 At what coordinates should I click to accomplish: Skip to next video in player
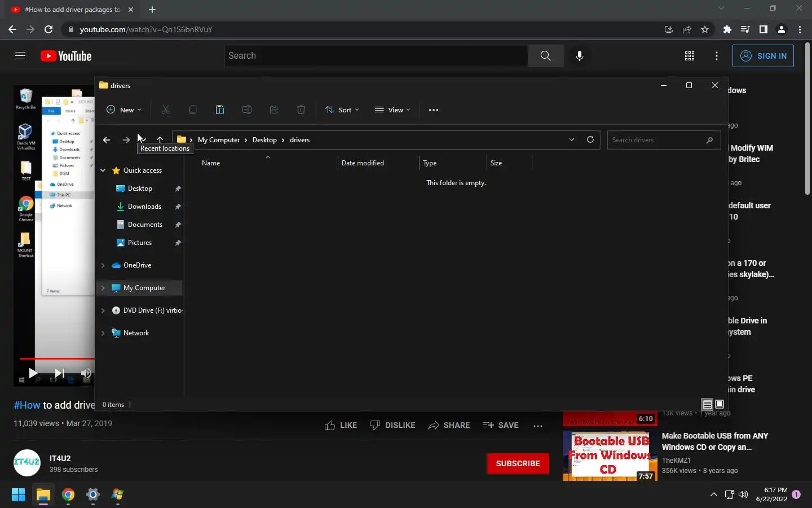[59, 373]
